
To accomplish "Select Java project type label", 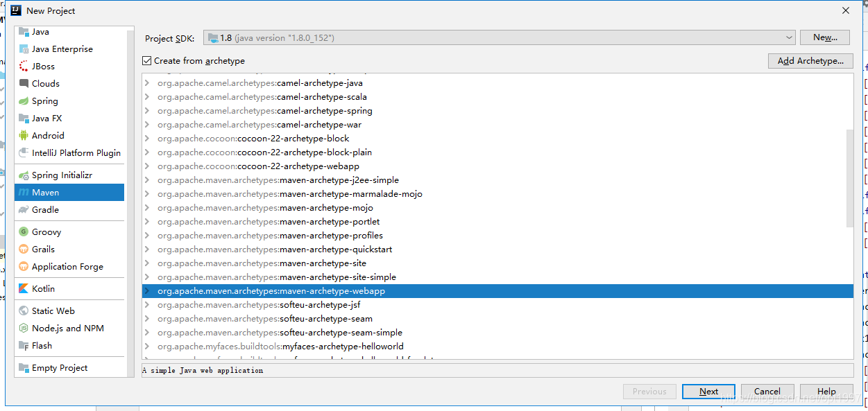I will [x=40, y=32].
